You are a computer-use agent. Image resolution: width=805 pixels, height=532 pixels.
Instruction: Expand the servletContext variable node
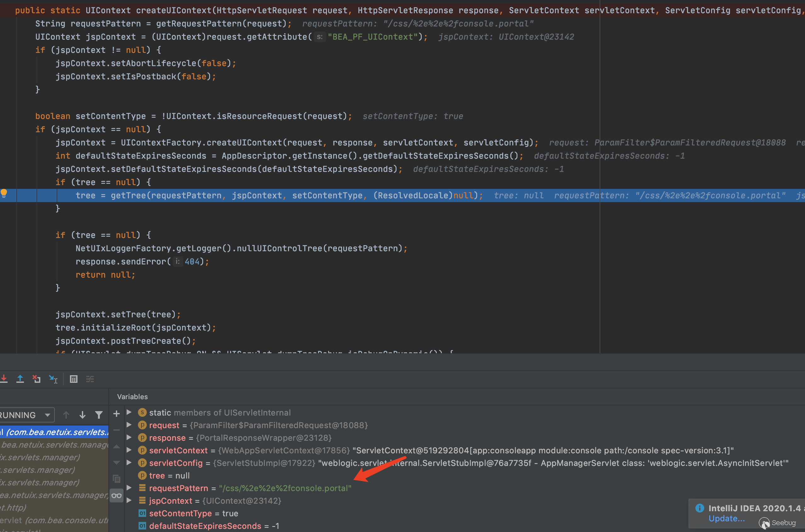click(x=129, y=450)
